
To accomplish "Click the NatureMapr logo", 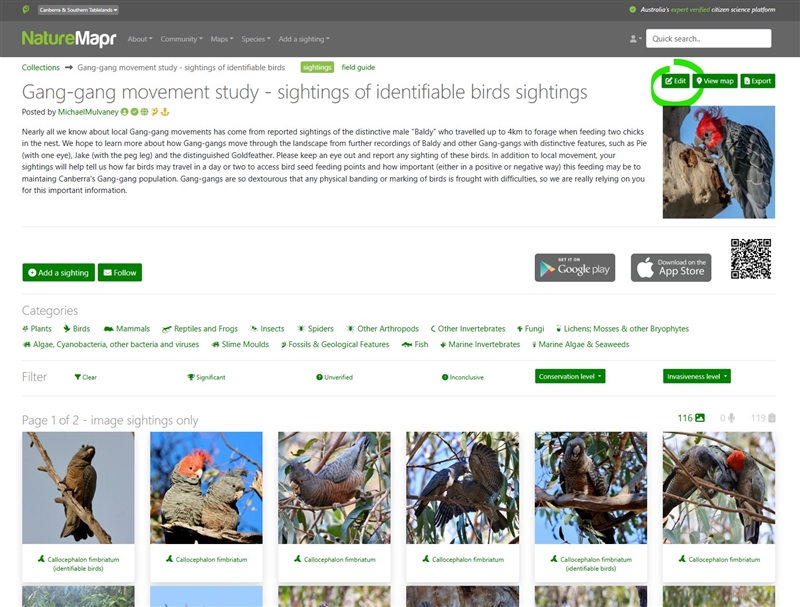I will click(69, 38).
